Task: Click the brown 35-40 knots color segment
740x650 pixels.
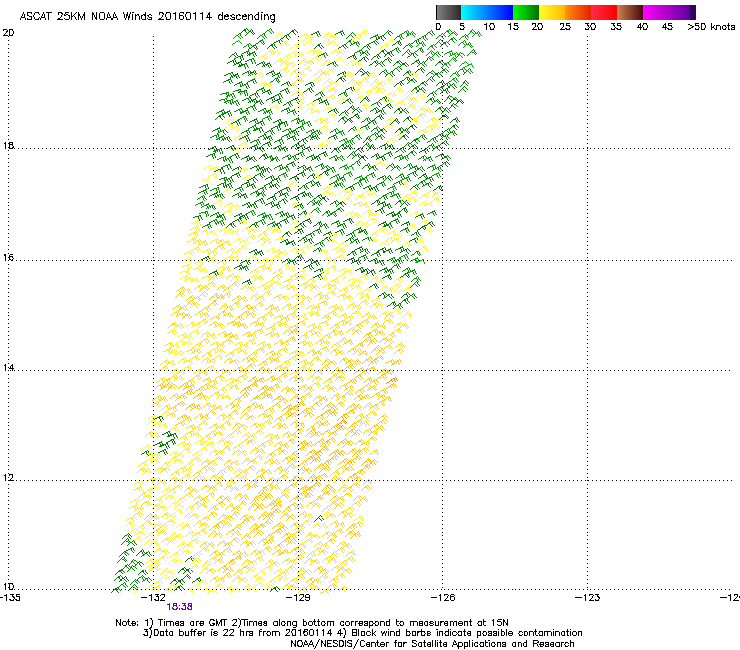Action: coord(630,12)
